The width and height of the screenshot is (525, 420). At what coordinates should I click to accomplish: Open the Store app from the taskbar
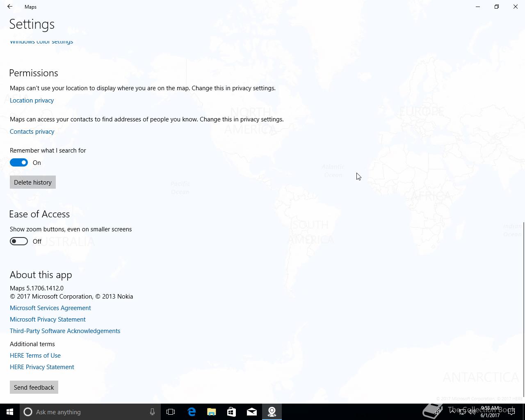[x=232, y=412]
